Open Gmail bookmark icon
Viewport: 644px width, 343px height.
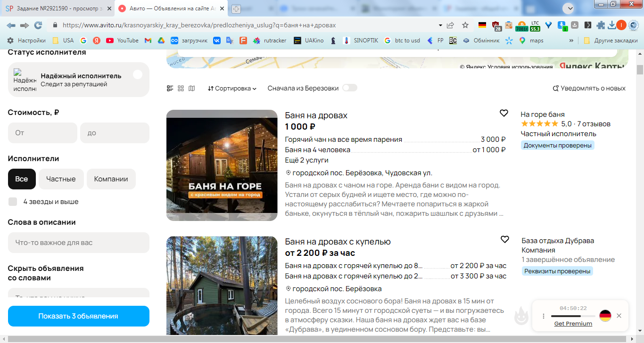(148, 41)
